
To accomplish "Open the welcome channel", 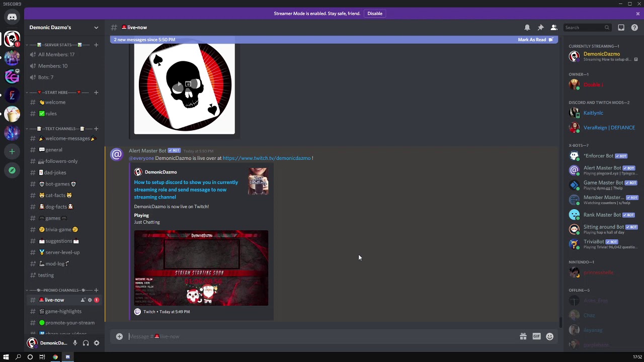I will pyautogui.click(x=64, y=102).
